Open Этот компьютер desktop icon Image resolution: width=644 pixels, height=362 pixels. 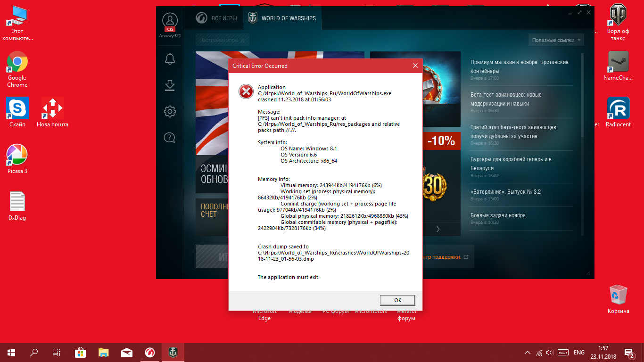point(17,24)
